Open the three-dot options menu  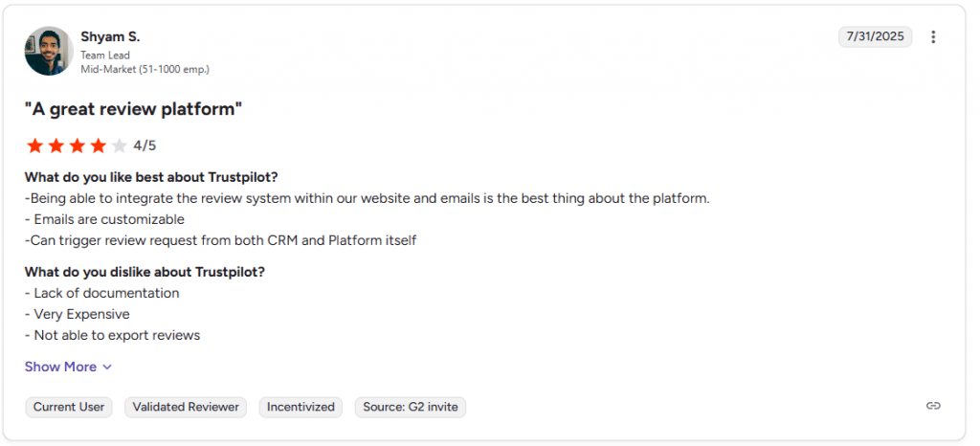coord(933,37)
